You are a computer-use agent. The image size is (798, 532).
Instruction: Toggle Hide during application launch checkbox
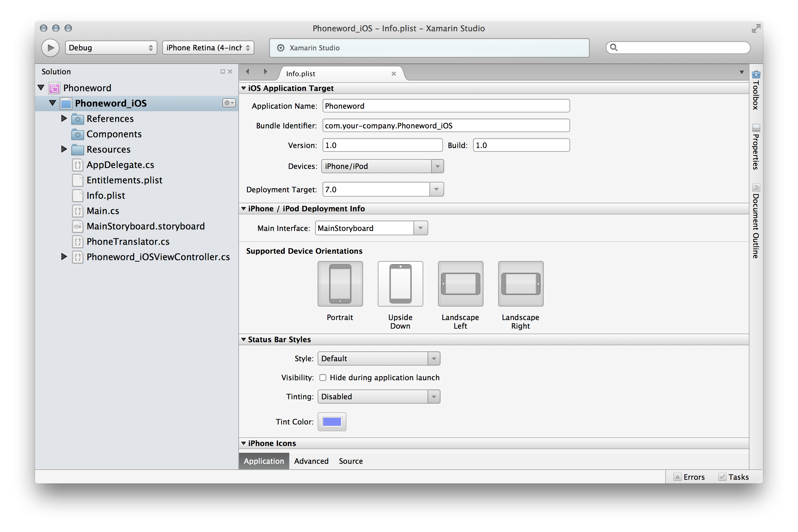323,377
